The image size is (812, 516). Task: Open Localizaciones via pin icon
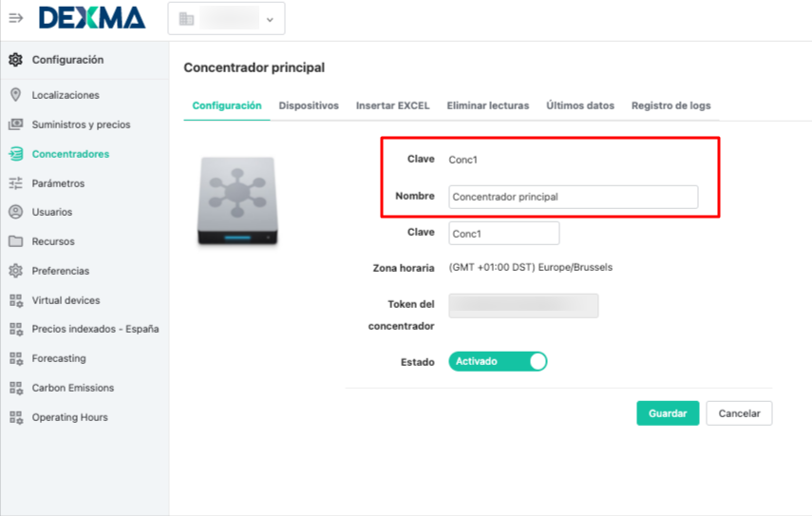15,95
